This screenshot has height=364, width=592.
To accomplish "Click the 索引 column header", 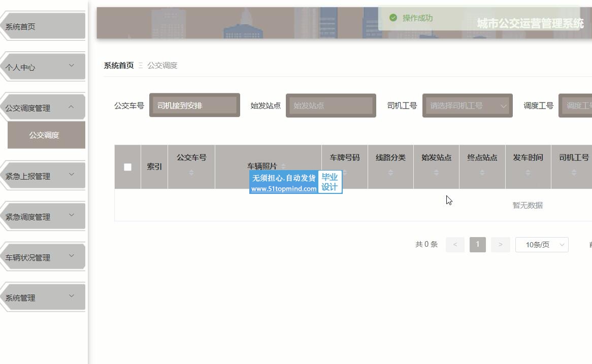I will tap(154, 167).
